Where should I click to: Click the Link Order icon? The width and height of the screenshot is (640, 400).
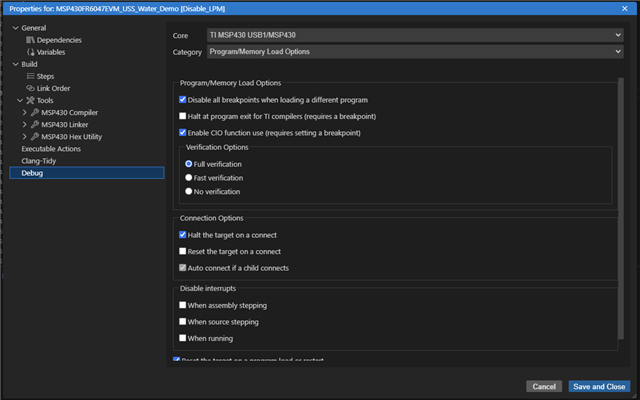coord(30,88)
